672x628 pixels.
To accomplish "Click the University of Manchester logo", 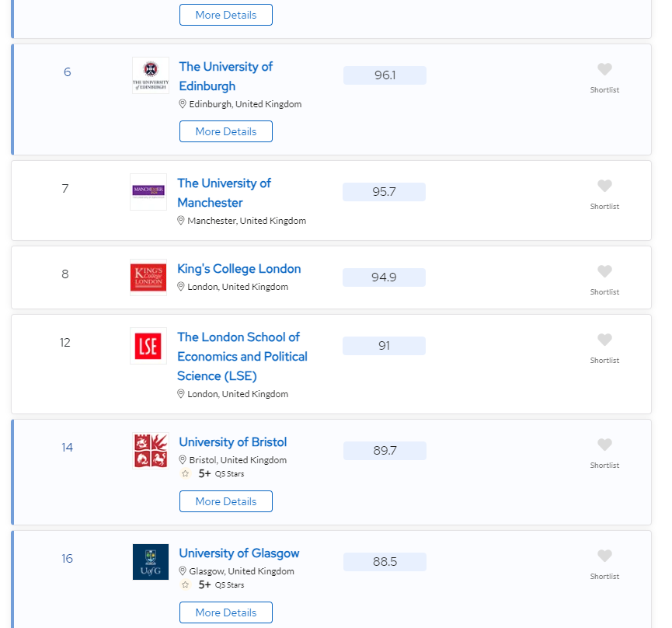I will [x=148, y=192].
